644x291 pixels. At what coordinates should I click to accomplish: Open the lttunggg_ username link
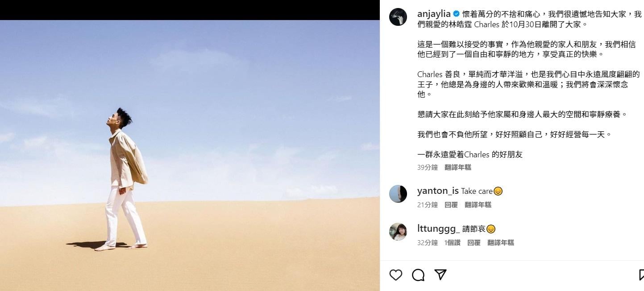pyautogui.click(x=438, y=229)
